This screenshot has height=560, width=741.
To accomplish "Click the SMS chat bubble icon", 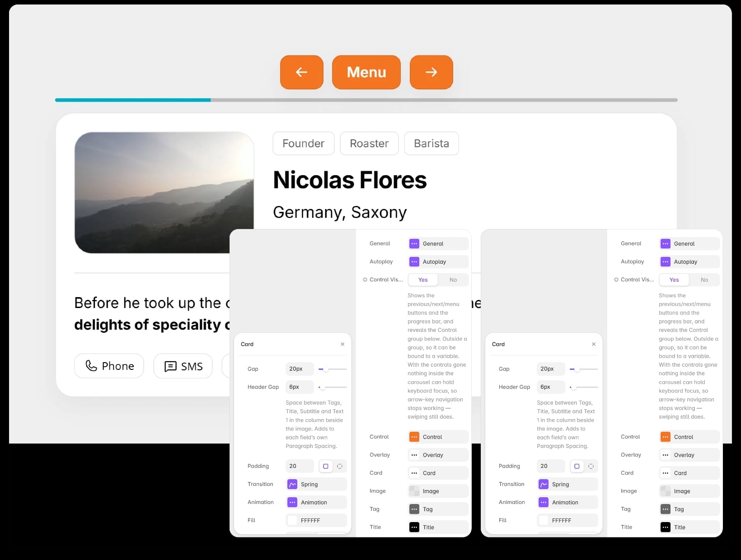I will 170,366.
